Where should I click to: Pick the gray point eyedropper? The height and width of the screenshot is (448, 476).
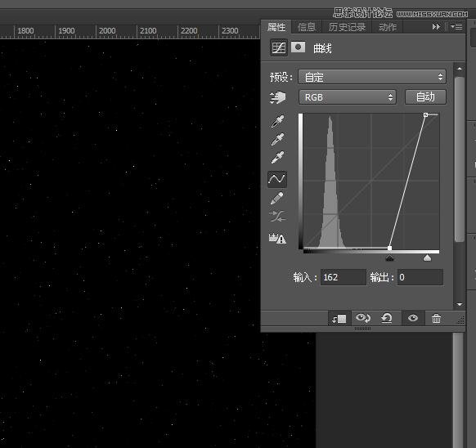tap(277, 139)
